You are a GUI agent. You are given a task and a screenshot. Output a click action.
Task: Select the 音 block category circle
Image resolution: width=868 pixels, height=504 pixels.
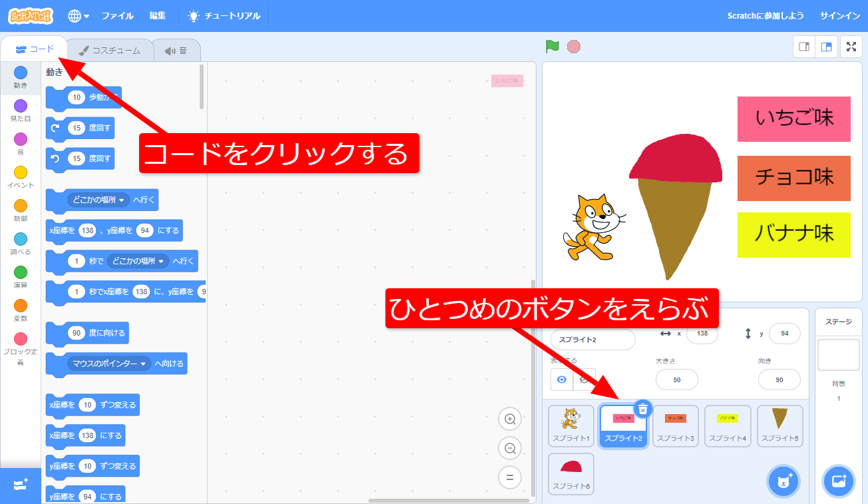(x=21, y=139)
